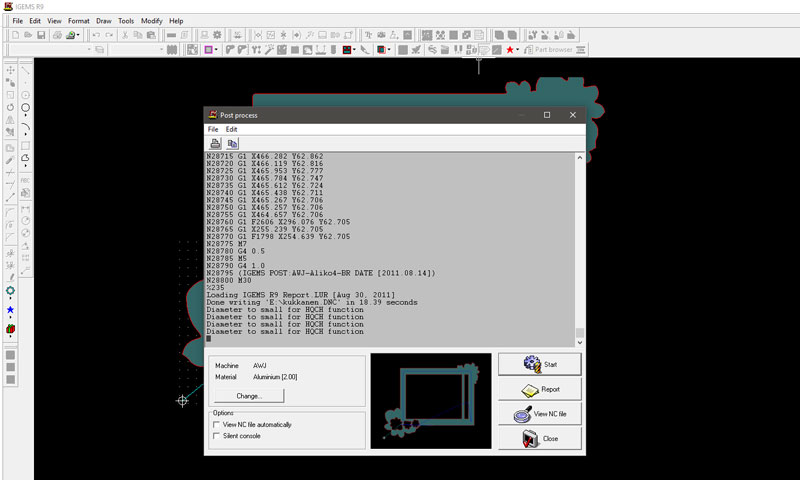800x480 pixels.
Task: Click the Paste clipboard icon
Action: point(151,35)
